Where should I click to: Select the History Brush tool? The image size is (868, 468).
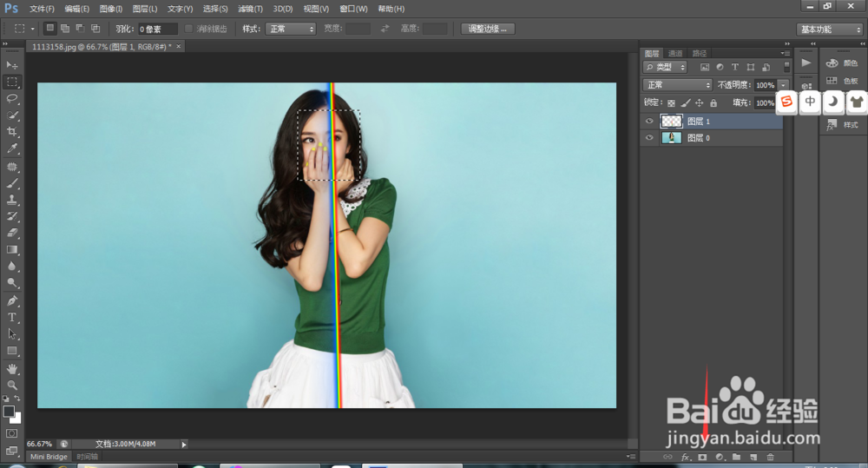click(11, 216)
